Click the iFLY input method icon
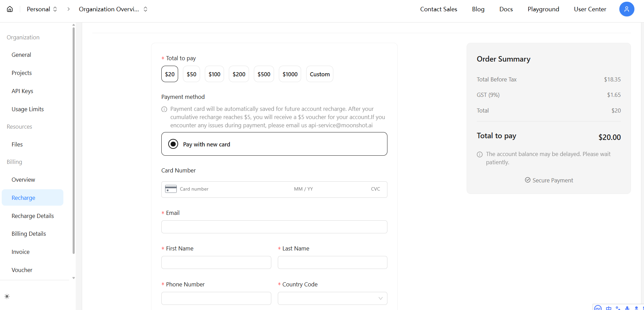This screenshot has width=644, height=310. click(598, 308)
